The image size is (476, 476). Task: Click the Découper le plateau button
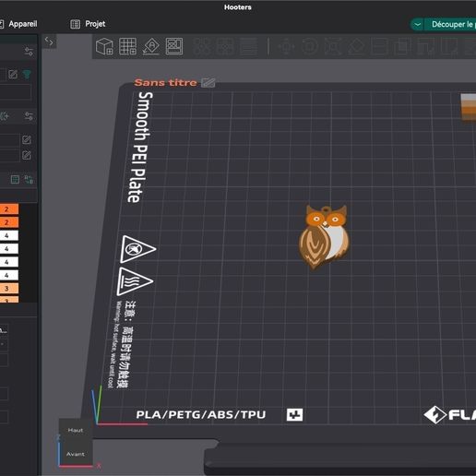(450, 24)
